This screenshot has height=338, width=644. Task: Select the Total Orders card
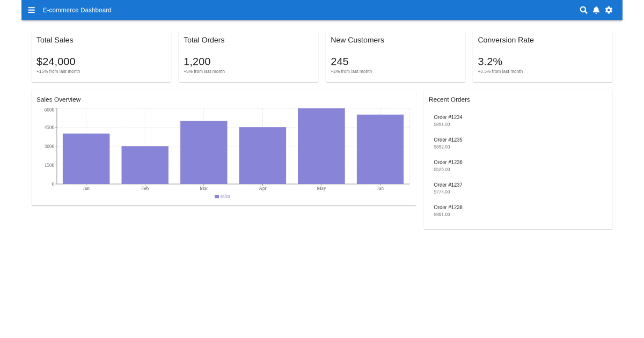pyautogui.click(x=248, y=56)
